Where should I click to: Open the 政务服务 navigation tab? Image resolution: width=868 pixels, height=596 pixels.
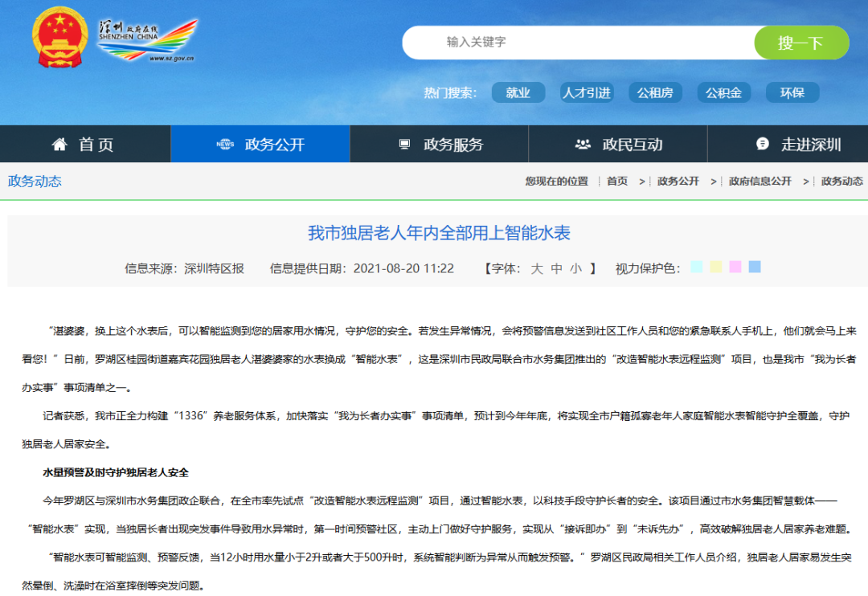coord(440,144)
